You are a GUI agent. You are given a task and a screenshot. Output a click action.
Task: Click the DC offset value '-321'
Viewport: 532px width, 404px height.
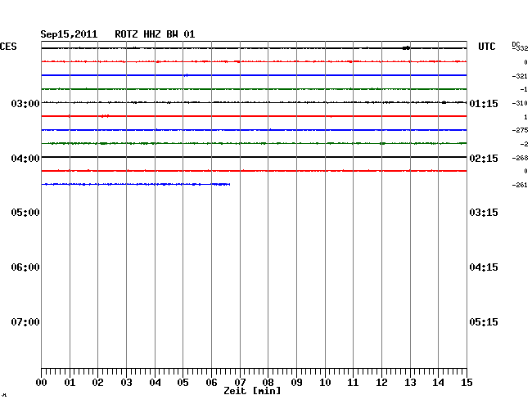point(520,76)
